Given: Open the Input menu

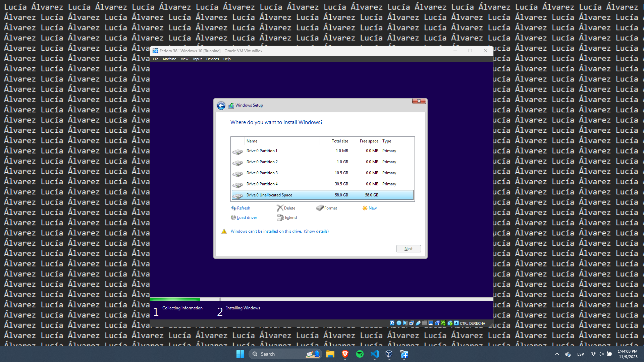Looking at the screenshot, I should (x=197, y=59).
